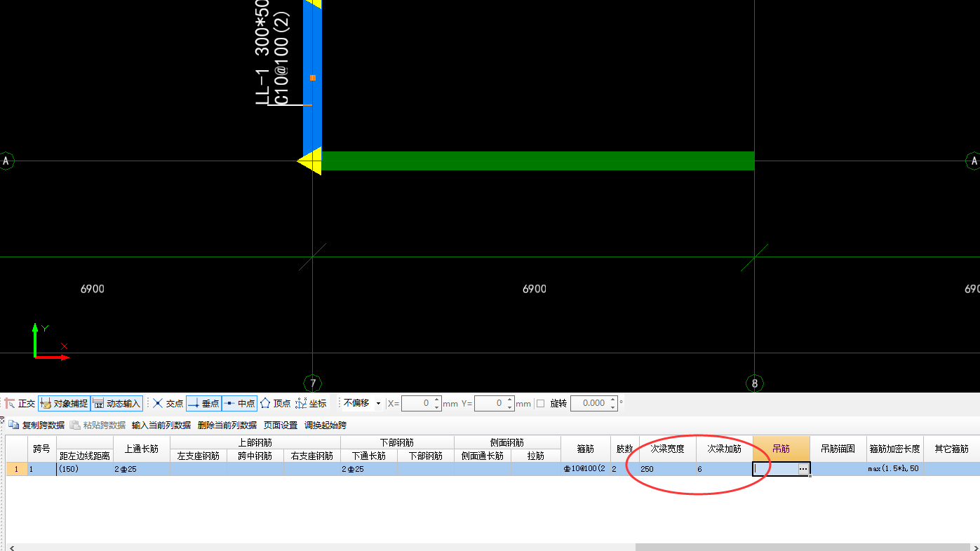Check the 旋转 rotation checkbox
This screenshot has height=551, width=980.
click(540, 403)
